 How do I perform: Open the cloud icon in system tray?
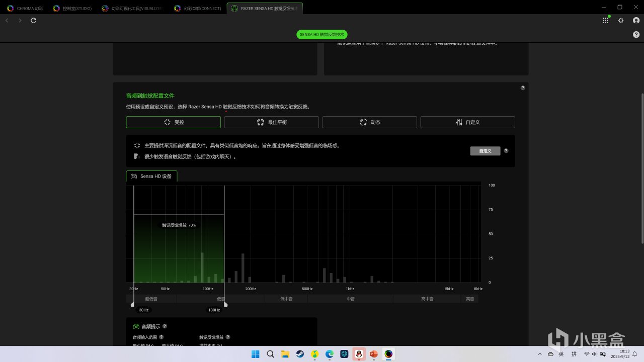tap(550, 354)
